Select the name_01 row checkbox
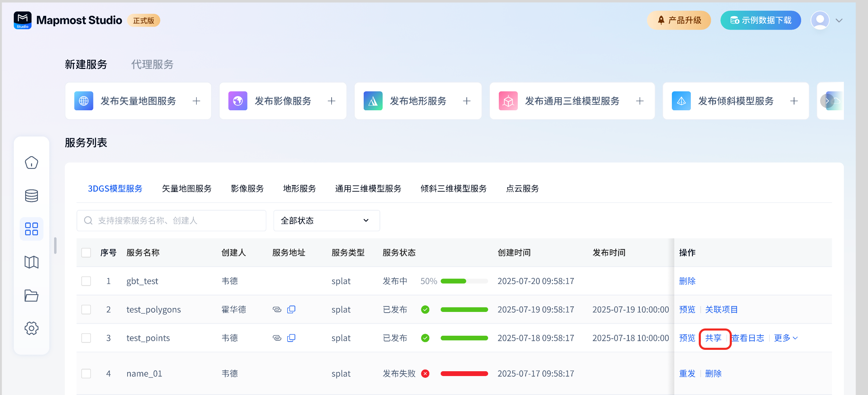 86,373
